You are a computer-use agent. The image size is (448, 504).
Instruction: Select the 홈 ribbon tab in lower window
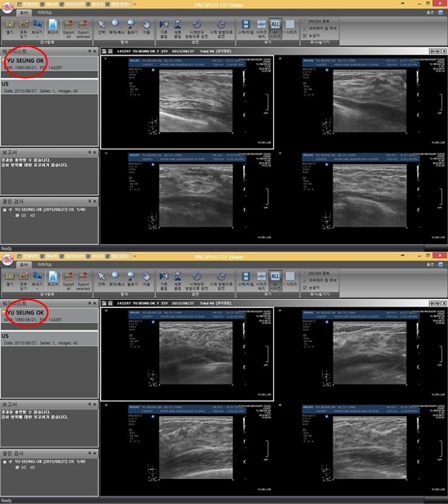24,265
